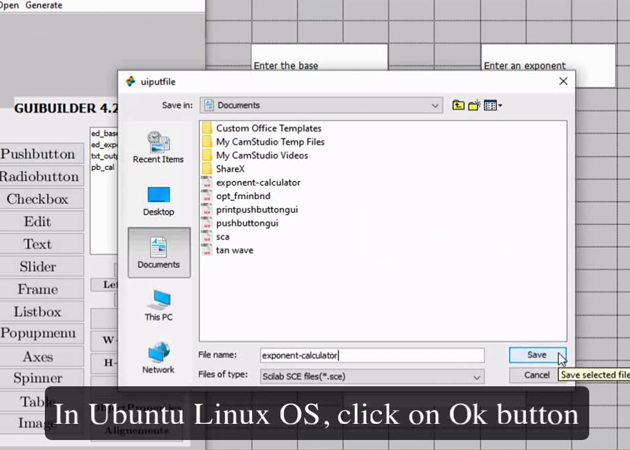Select the Desktop shortcut in sidebar
630x450 pixels.
[x=158, y=200]
